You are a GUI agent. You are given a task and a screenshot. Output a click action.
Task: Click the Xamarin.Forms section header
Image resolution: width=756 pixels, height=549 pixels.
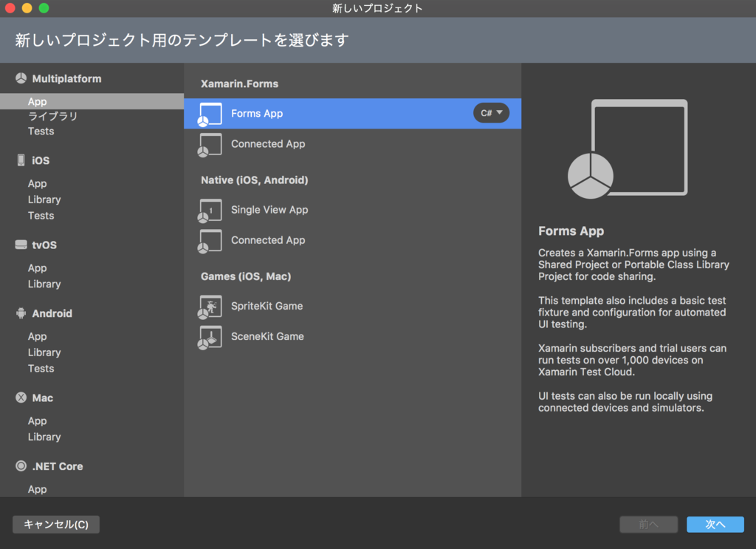[240, 84]
